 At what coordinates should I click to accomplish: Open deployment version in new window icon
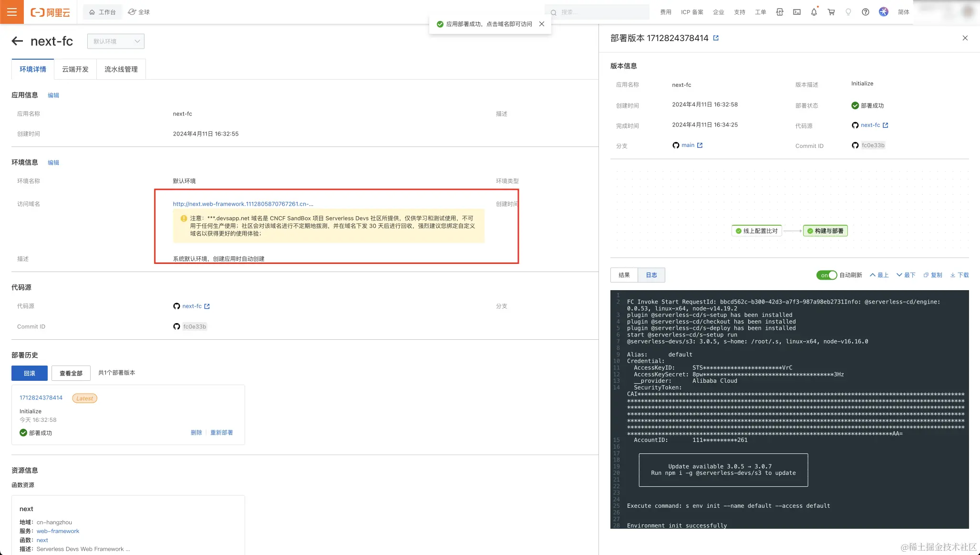click(716, 38)
